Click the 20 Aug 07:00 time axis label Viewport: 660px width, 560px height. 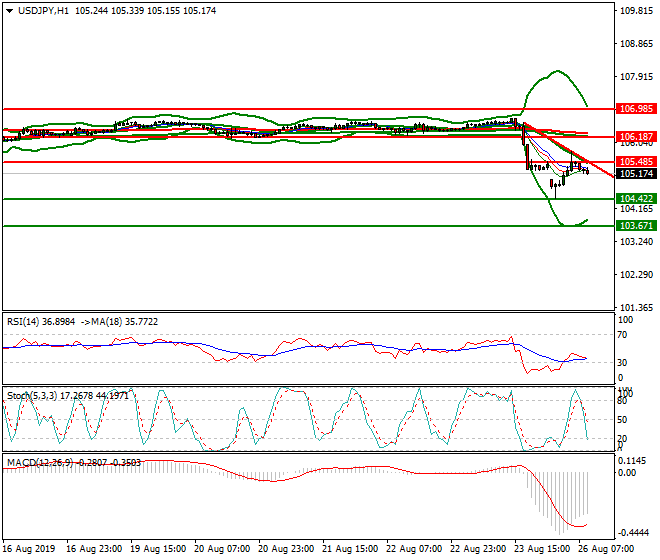[222, 549]
